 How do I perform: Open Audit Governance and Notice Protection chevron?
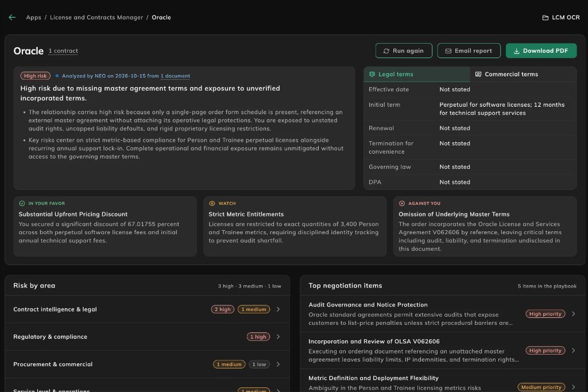click(x=574, y=314)
